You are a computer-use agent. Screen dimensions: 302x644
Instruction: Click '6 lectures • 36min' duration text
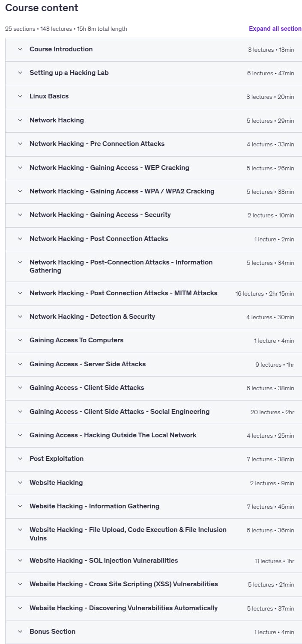270,530
